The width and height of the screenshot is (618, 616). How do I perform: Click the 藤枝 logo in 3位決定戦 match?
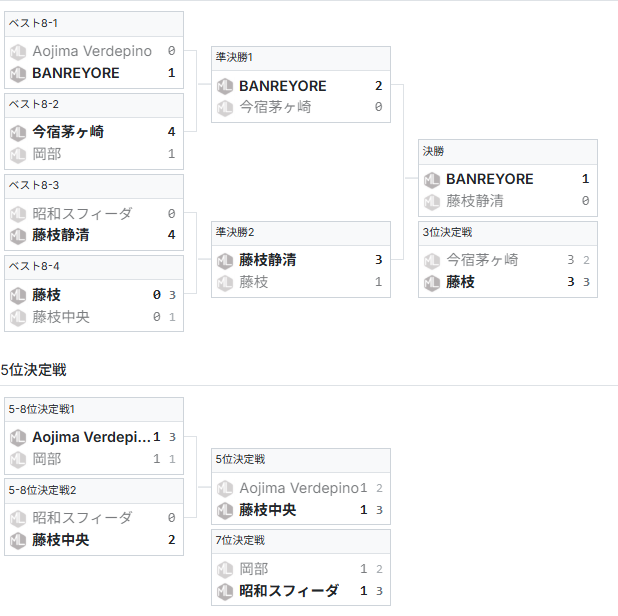click(x=432, y=283)
